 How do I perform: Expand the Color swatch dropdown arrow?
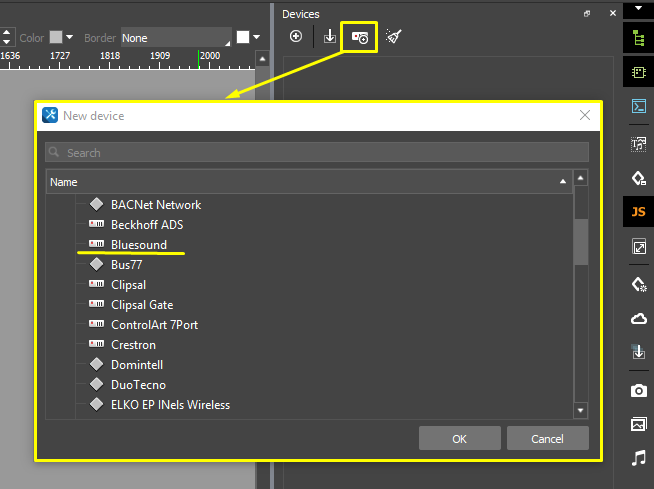(x=70, y=38)
